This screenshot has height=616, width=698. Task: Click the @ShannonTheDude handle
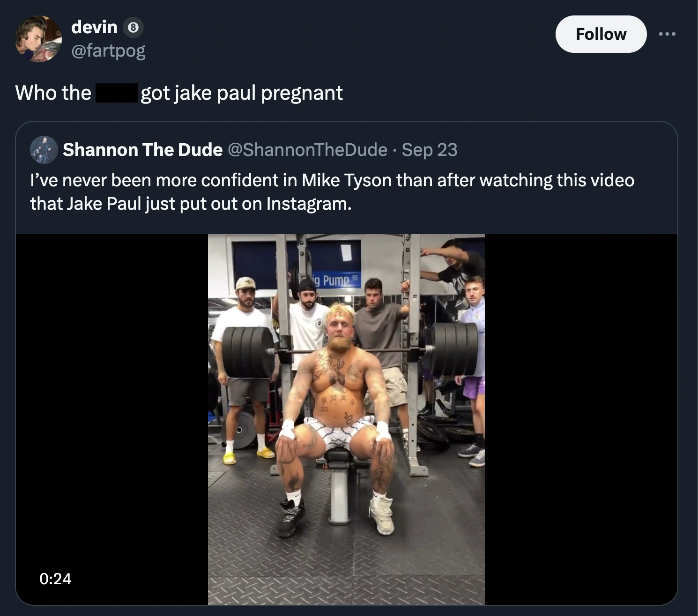[307, 150]
